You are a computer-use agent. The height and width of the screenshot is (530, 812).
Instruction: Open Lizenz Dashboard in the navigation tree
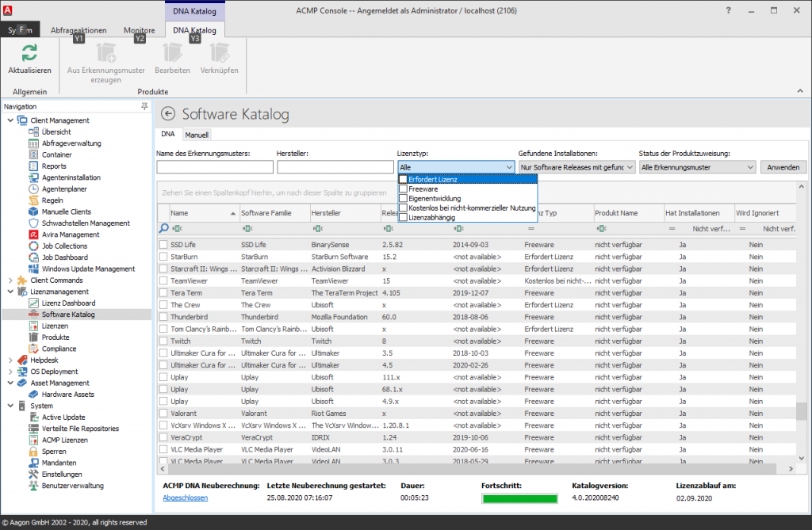(68, 303)
